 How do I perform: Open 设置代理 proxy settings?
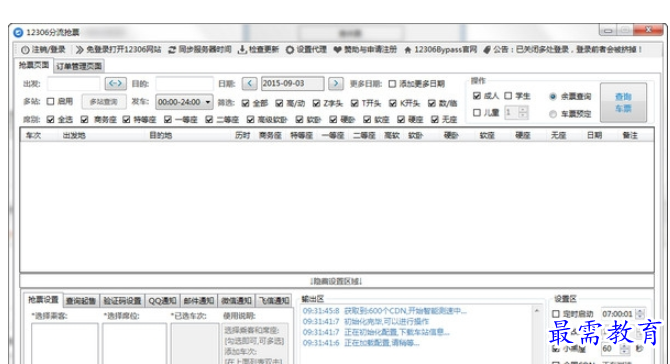306,50
